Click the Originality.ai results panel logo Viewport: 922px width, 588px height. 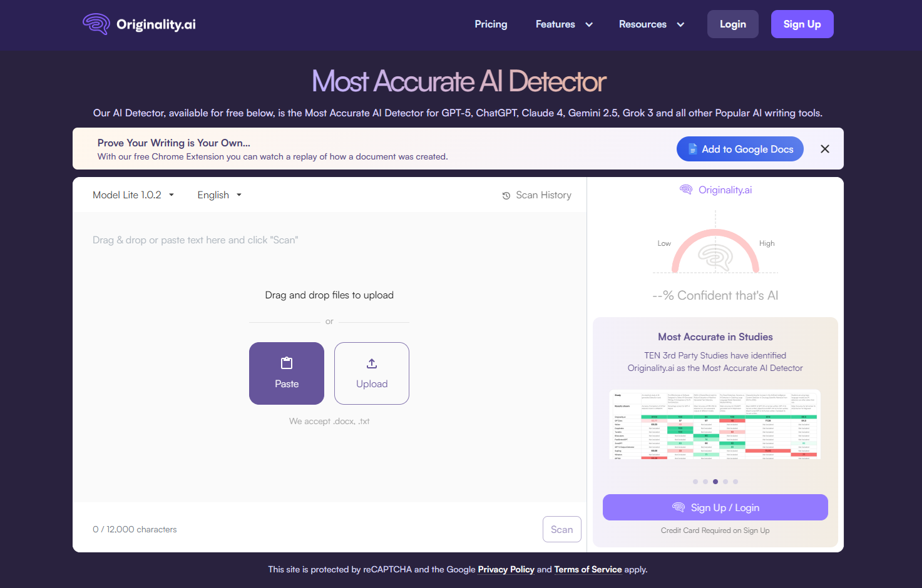[x=715, y=190]
